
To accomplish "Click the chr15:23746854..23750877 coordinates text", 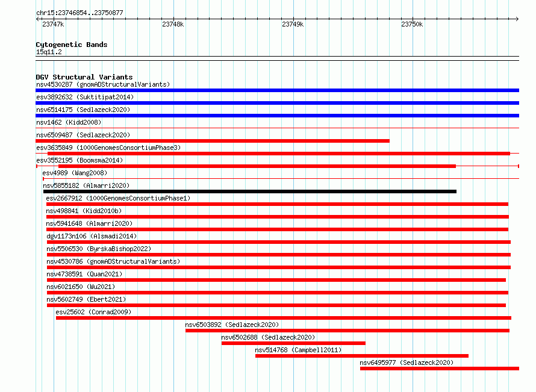I will [79, 13].
